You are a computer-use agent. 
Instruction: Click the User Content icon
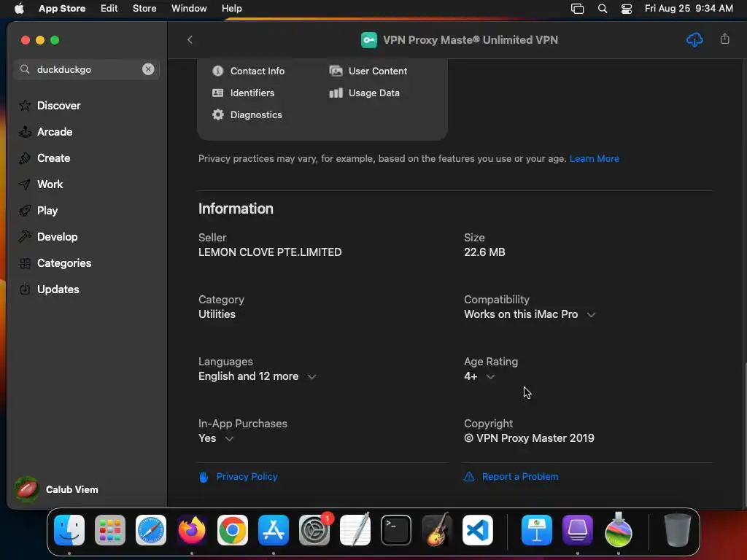[336, 71]
